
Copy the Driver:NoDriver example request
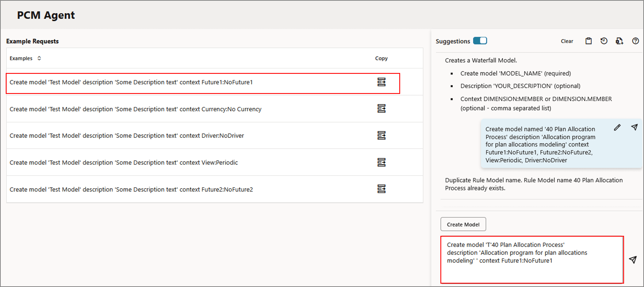click(x=381, y=135)
